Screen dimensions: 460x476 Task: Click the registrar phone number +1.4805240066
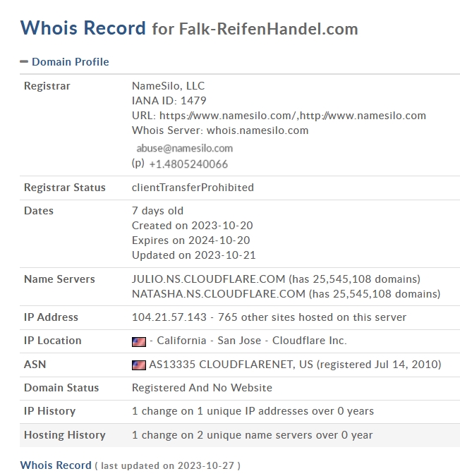tap(188, 164)
